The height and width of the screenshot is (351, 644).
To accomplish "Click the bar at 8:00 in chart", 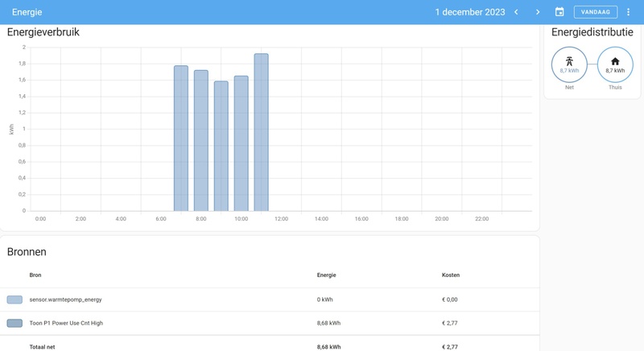I will (200, 140).
